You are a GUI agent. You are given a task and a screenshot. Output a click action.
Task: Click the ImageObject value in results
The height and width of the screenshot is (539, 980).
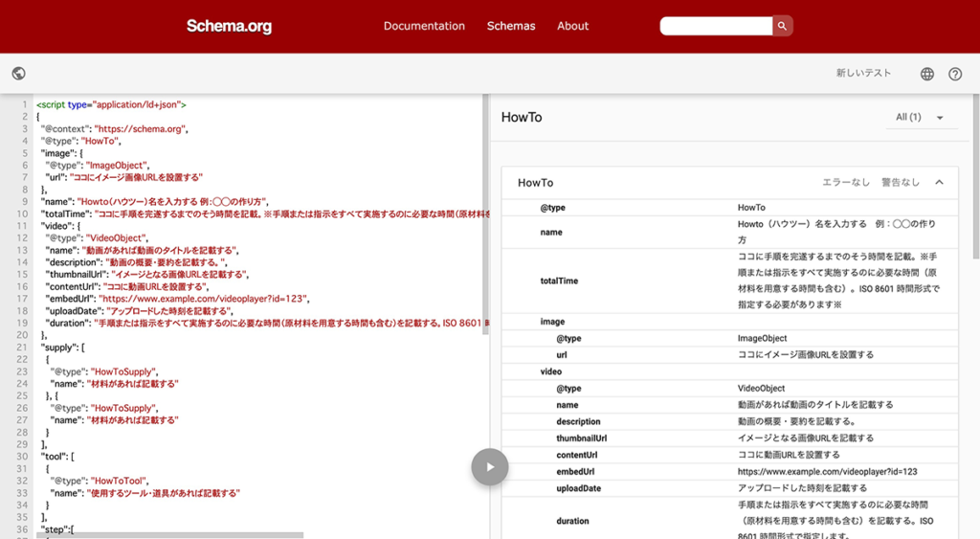point(762,338)
